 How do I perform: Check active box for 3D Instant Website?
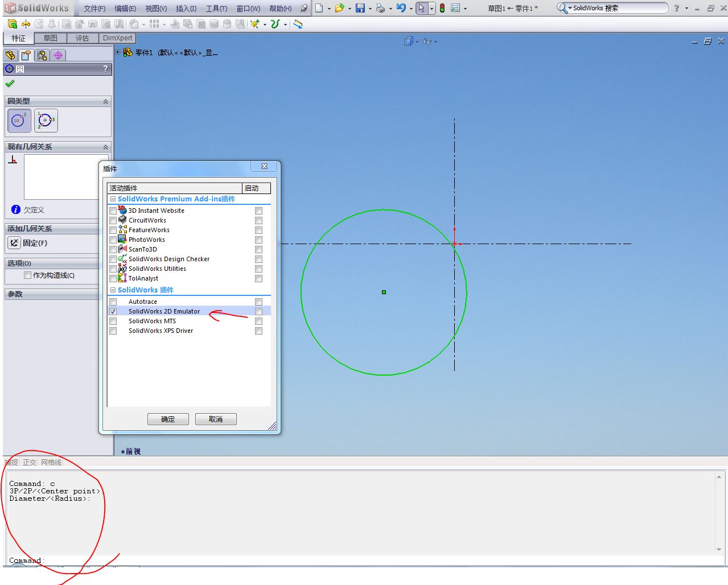pos(113,211)
